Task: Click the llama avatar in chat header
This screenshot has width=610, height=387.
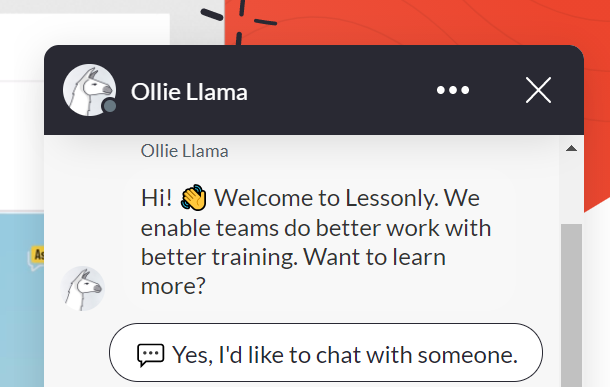Action: (89, 90)
